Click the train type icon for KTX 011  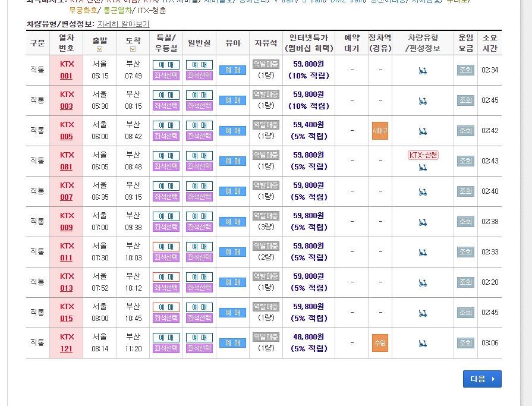pyautogui.click(x=423, y=251)
